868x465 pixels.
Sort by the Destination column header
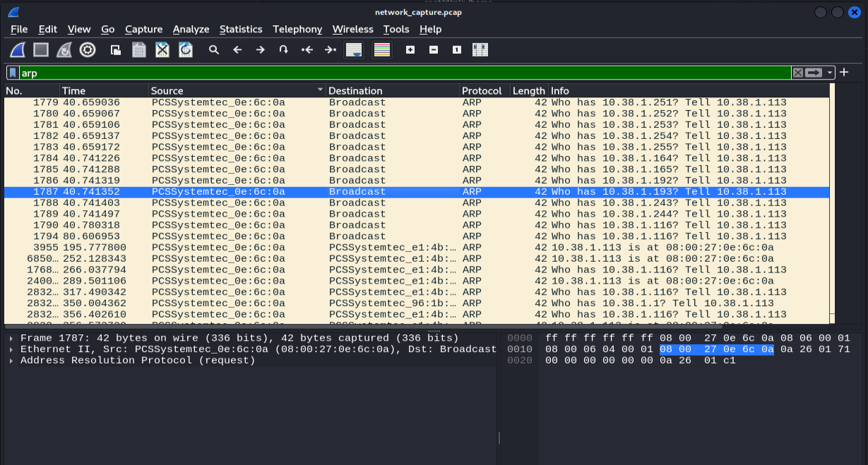click(393, 90)
